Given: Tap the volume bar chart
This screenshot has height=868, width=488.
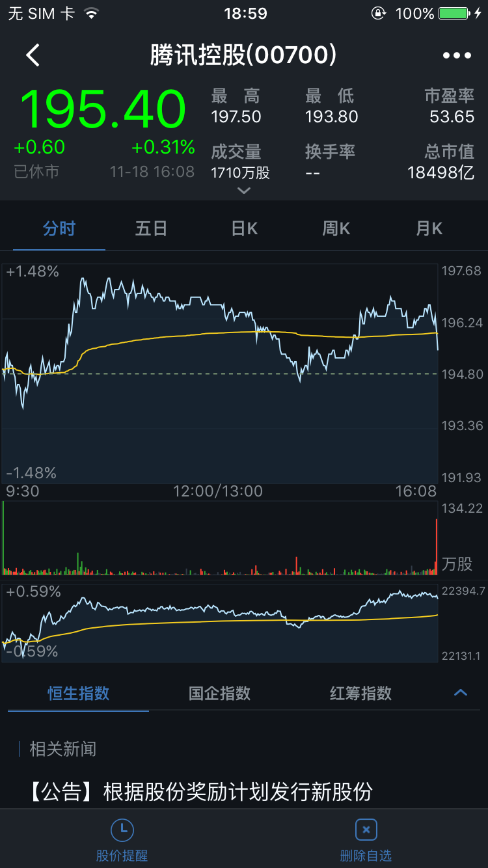Looking at the screenshot, I should pos(220,538).
